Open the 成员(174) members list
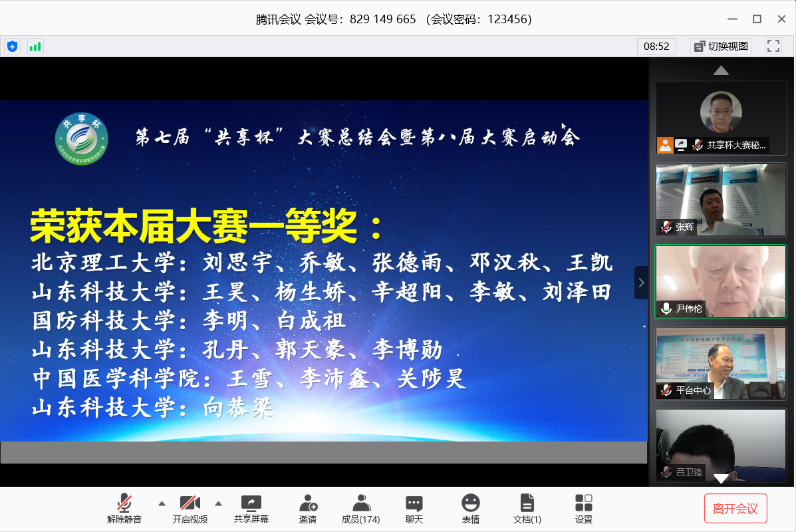Image resolution: width=796 pixels, height=532 pixels. [360, 509]
